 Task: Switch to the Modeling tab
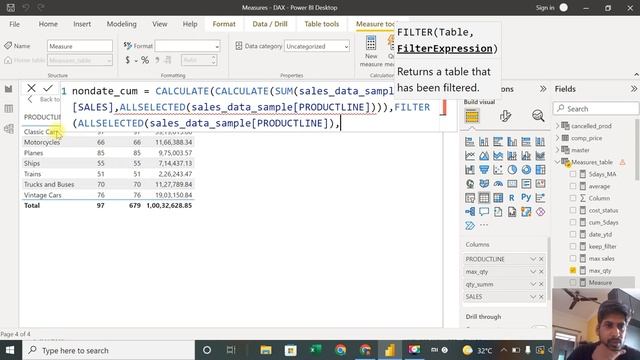click(122, 24)
